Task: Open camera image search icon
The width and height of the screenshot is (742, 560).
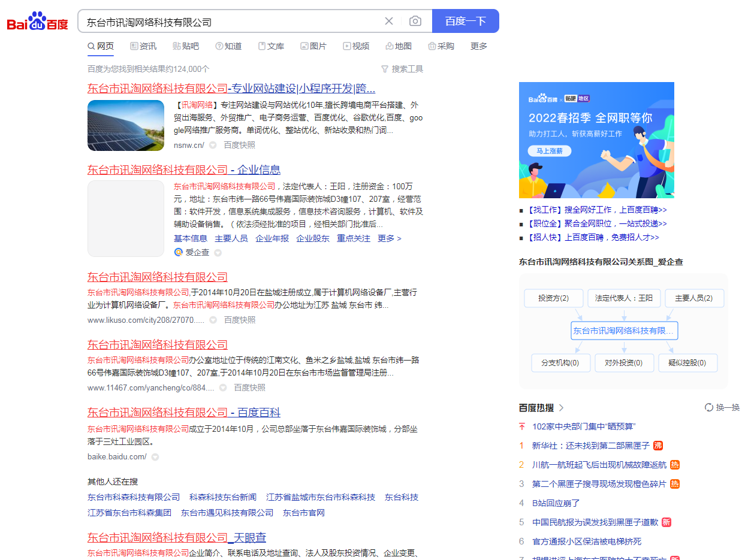Action: [x=415, y=21]
